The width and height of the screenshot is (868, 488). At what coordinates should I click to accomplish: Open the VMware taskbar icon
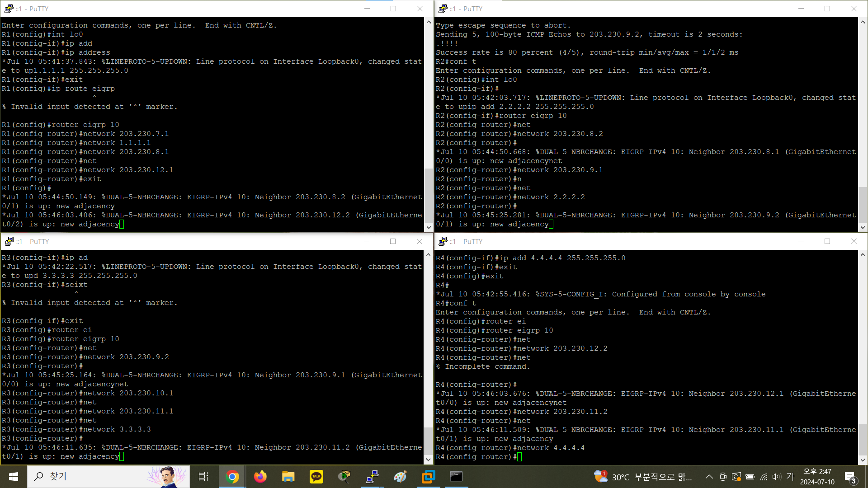[428, 477]
